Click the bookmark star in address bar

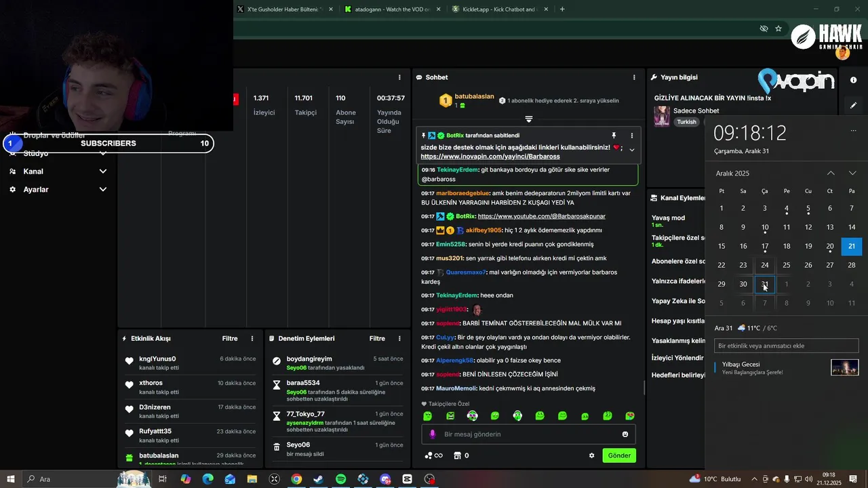coord(778,28)
